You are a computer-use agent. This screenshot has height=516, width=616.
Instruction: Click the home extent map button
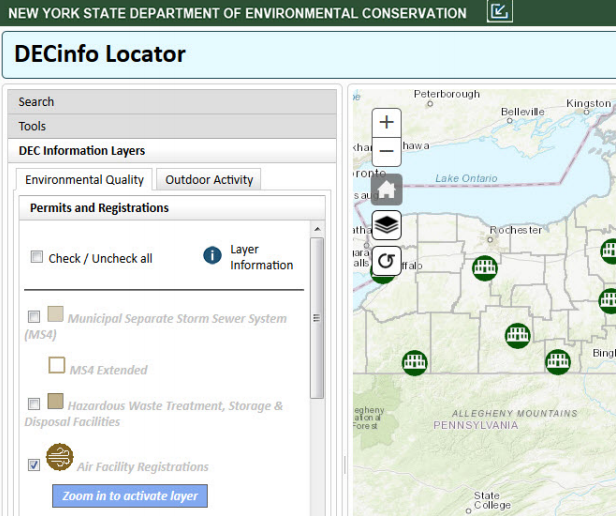coord(387,189)
